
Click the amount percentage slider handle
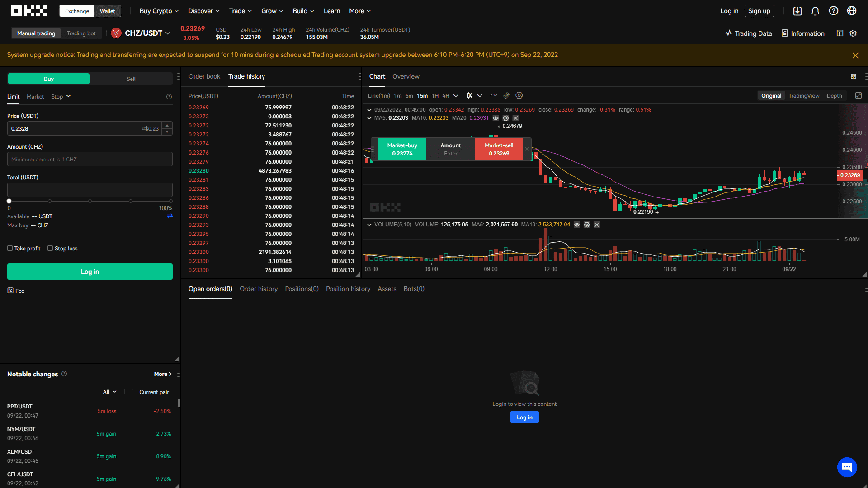pyautogui.click(x=9, y=201)
